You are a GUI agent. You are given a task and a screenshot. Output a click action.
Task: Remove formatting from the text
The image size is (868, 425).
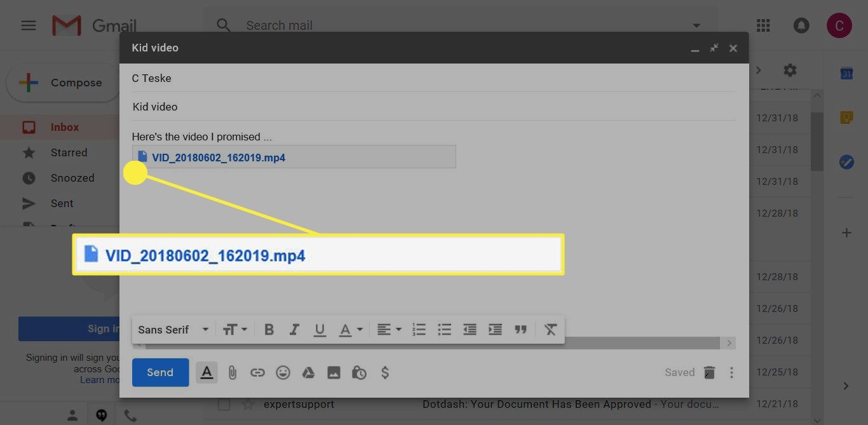(x=550, y=330)
